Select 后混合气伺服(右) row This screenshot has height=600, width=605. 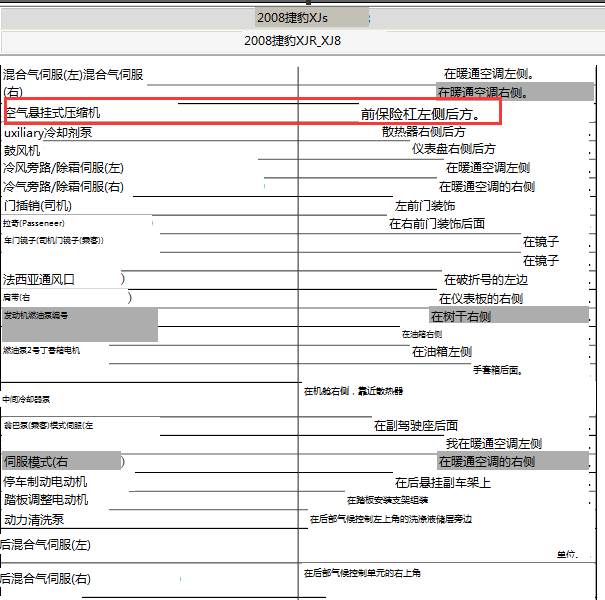[45, 578]
